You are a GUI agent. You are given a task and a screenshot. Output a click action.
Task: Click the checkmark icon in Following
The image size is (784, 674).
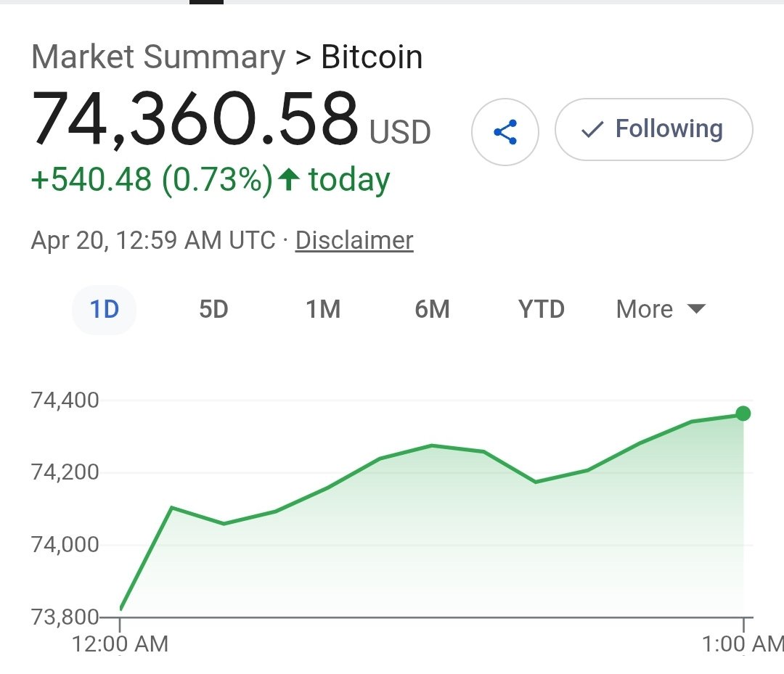[592, 130]
